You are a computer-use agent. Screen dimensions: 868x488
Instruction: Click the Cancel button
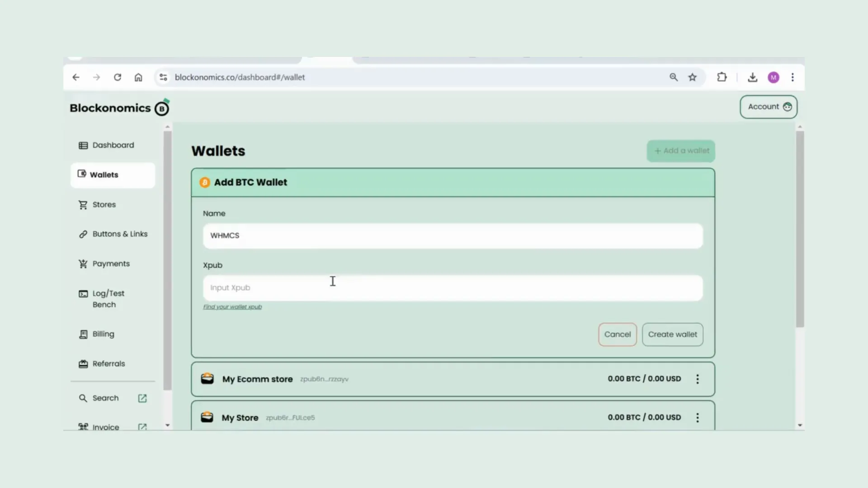click(618, 333)
